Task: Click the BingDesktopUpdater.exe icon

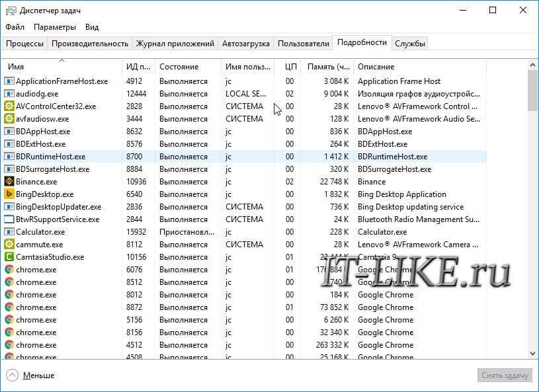Action: 9,207
